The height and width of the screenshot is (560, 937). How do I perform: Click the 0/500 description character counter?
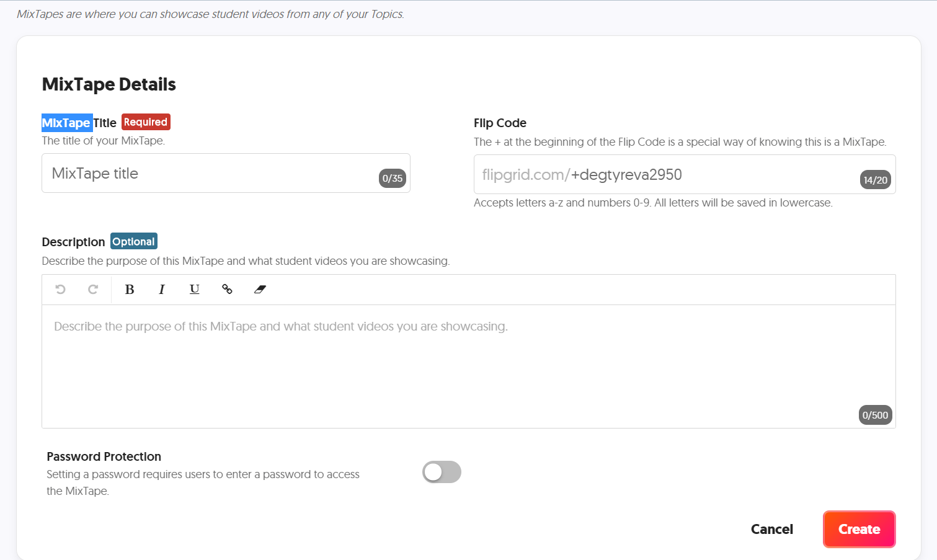(x=876, y=415)
